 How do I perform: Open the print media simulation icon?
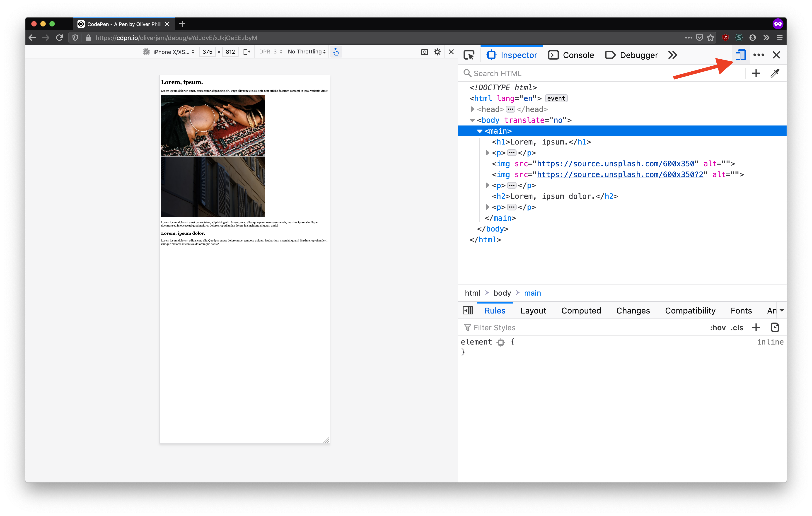pyautogui.click(x=775, y=327)
